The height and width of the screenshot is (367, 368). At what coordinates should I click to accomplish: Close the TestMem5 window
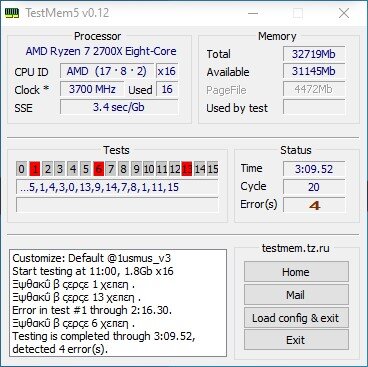pos(344,13)
